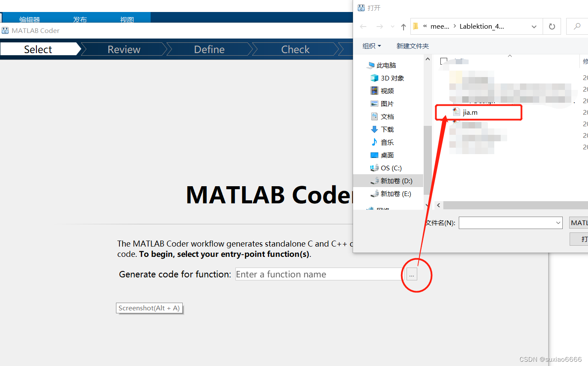Click the mee... segment in the address bar
This screenshot has width=588, height=366.
tap(440, 27)
